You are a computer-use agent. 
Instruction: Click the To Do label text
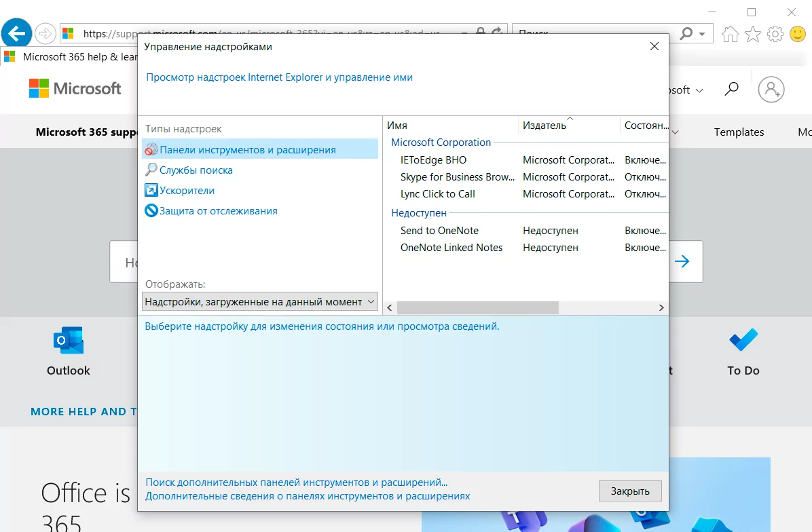tap(743, 370)
